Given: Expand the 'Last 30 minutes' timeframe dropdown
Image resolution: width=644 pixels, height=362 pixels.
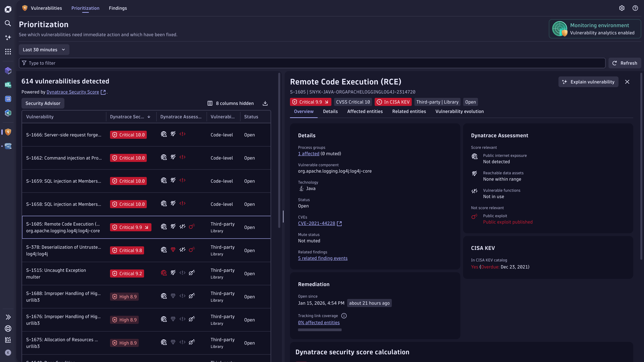Looking at the screenshot, I should tap(44, 50).
